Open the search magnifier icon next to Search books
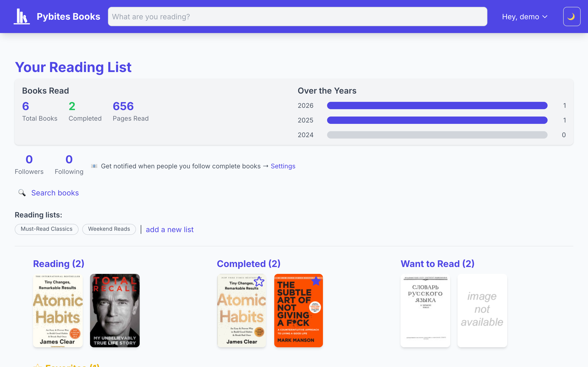Viewport: 588px width, 367px height. click(22, 192)
